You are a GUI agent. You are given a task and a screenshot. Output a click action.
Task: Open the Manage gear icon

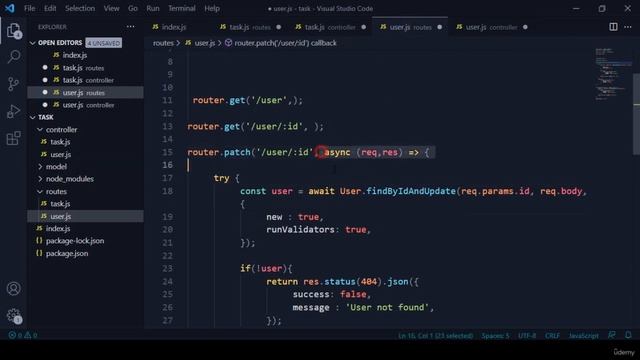coord(13,316)
